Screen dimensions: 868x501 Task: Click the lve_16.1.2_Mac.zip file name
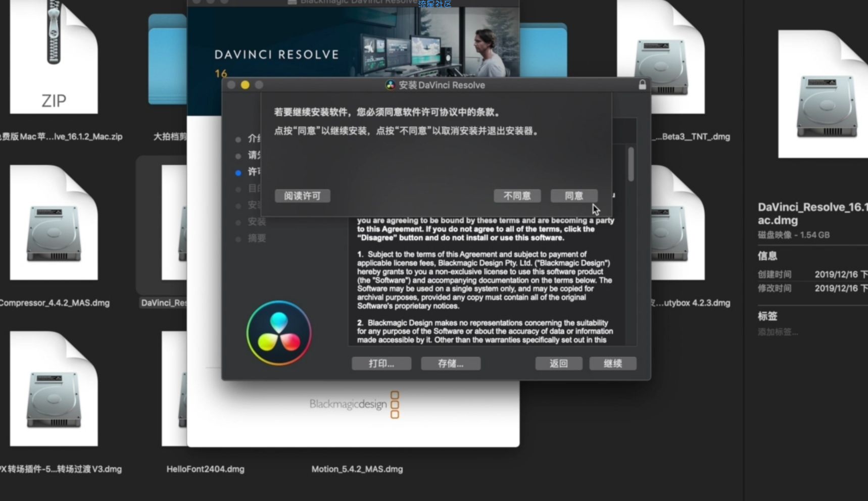(x=61, y=137)
